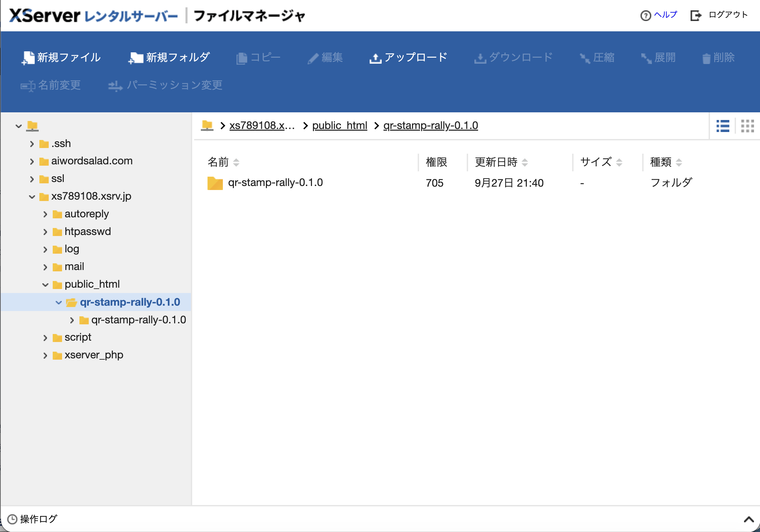Click the ダウンロード (download) toolbar item
The image size is (760, 532).
513,58
